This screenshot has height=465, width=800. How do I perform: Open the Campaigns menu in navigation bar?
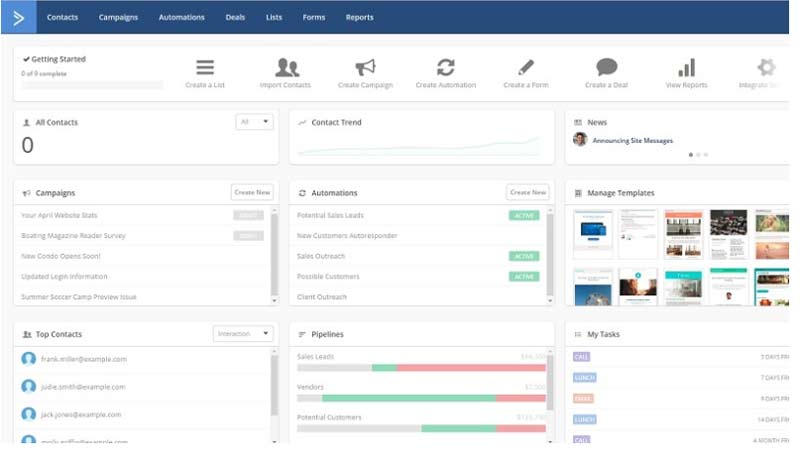coord(118,17)
